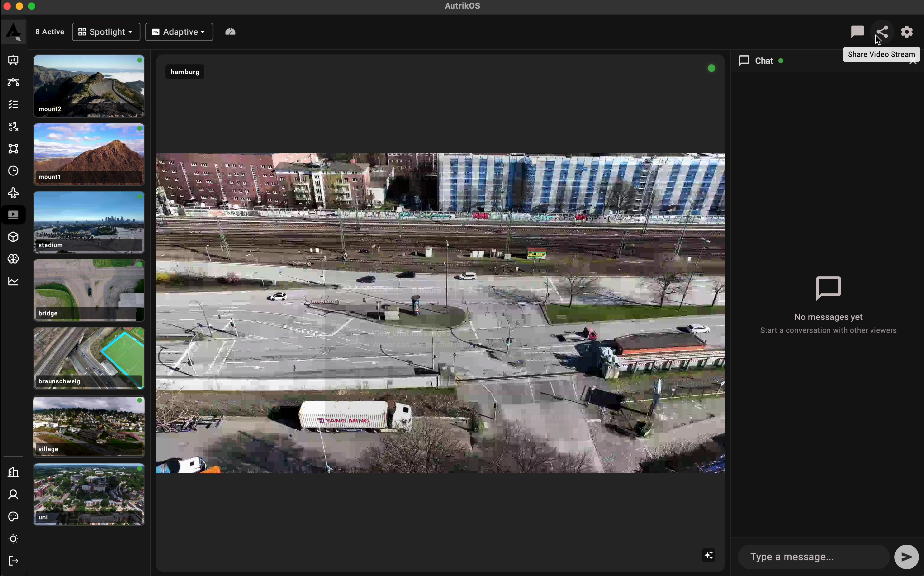Viewport: 924px width, 576px height.
Task: Open the 3D cube sidebar icon
Action: tap(13, 237)
